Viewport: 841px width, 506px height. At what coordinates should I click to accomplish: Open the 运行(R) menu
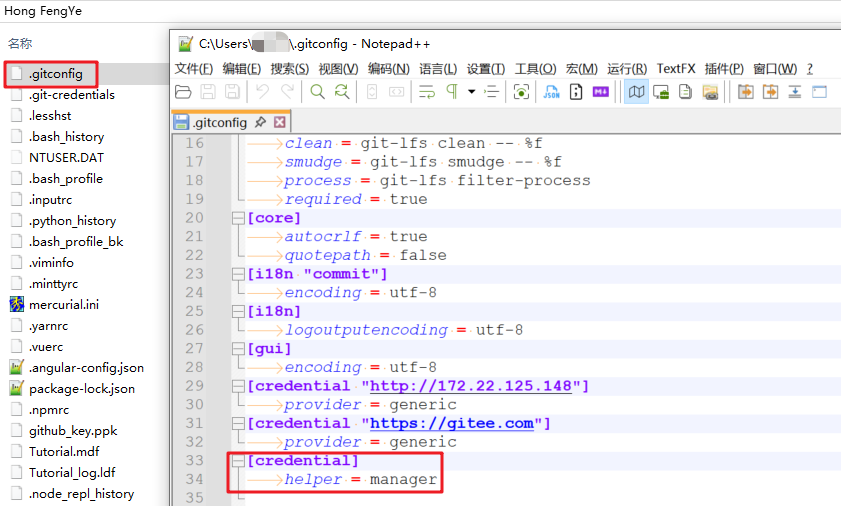coord(627,69)
